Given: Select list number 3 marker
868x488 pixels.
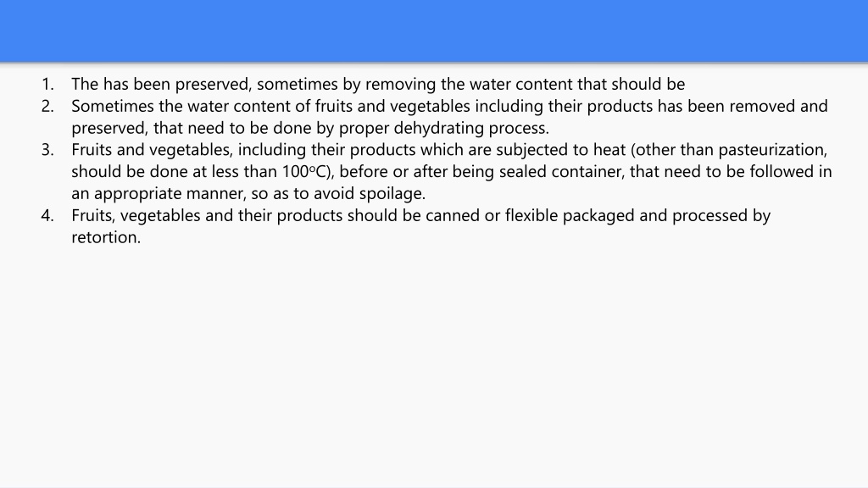Looking at the screenshot, I should (x=47, y=150).
